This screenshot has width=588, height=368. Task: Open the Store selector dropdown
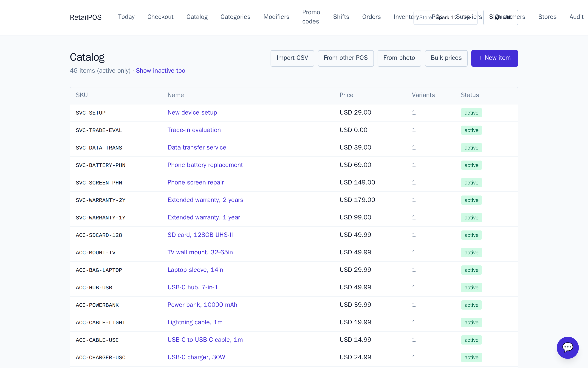(x=445, y=17)
